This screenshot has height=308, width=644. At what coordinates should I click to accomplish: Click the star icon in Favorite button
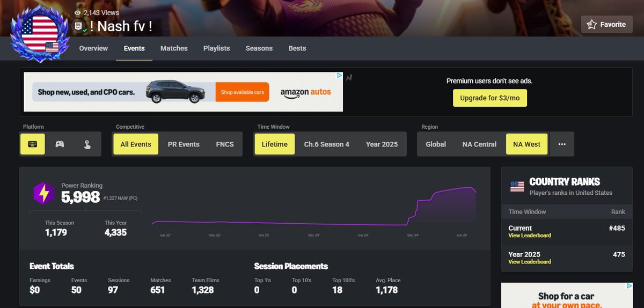pyautogui.click(x=591, y=25)
